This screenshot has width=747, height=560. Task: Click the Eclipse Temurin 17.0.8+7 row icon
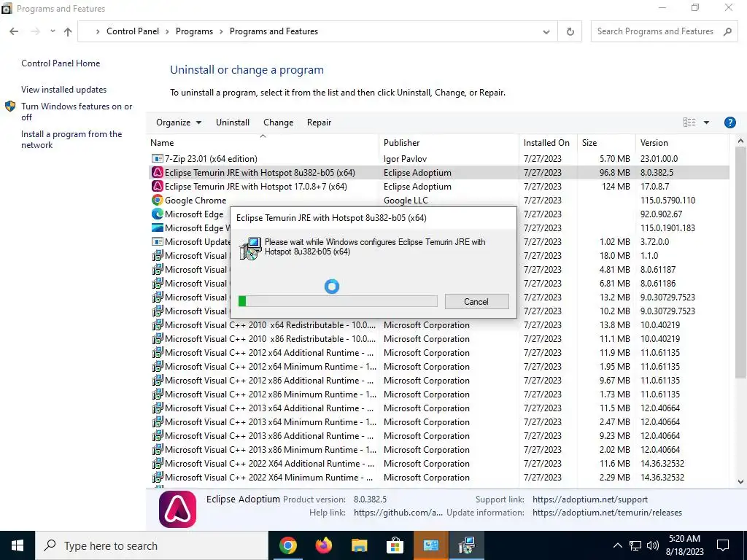[158, 186]
